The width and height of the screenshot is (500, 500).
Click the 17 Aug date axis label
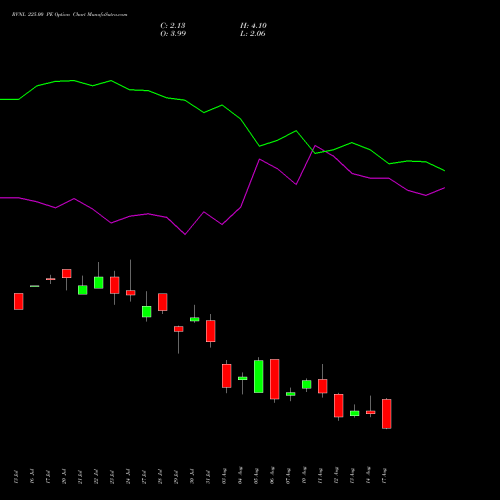(x=384, y=475)
